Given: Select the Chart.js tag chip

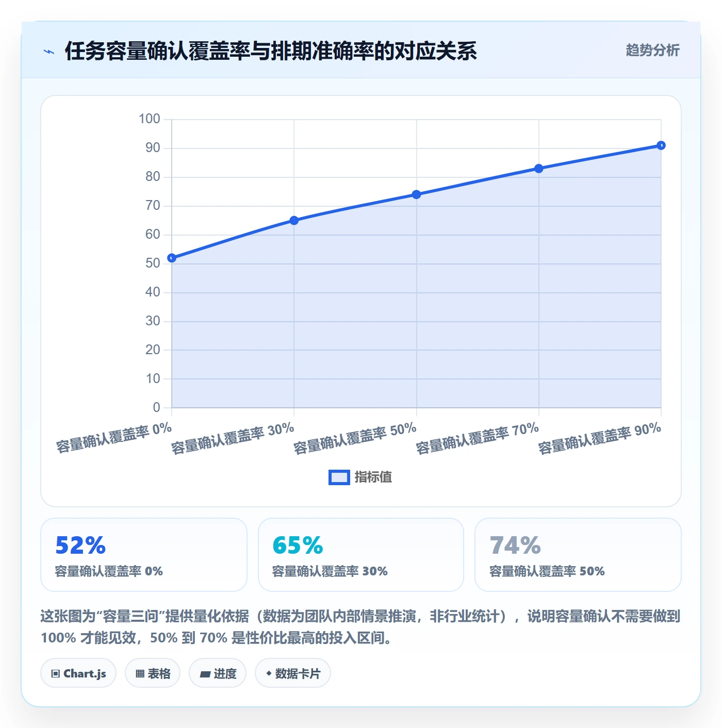Looking at the screenshot, I should (78, 673).
